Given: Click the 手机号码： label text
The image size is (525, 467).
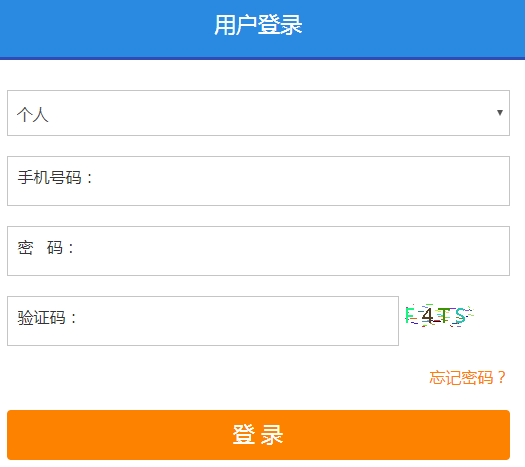Looking at the screenshot, I should [x=55, y=177].
